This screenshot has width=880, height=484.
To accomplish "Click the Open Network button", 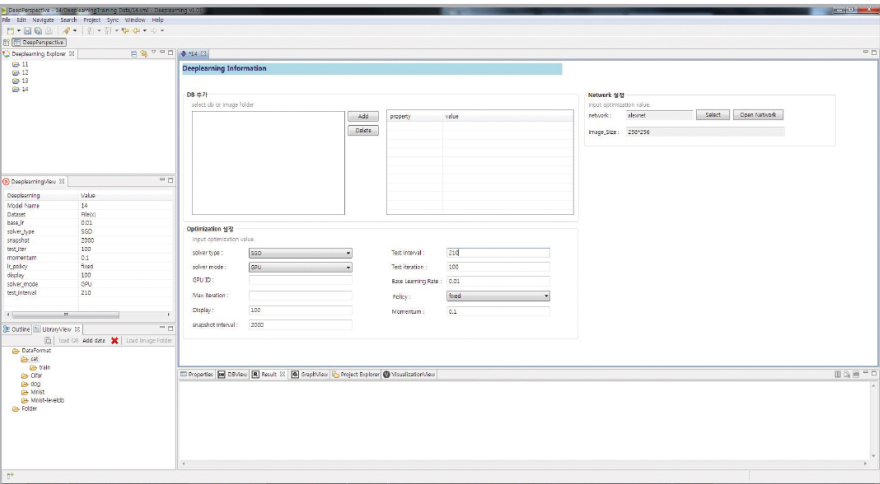I will tap(758, 115).
